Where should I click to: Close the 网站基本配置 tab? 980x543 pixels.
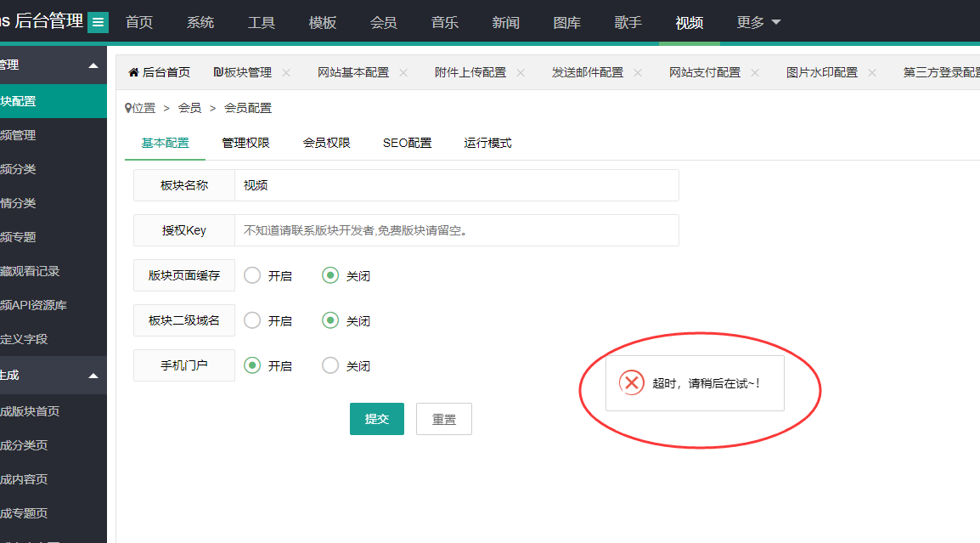click(403, 73)
